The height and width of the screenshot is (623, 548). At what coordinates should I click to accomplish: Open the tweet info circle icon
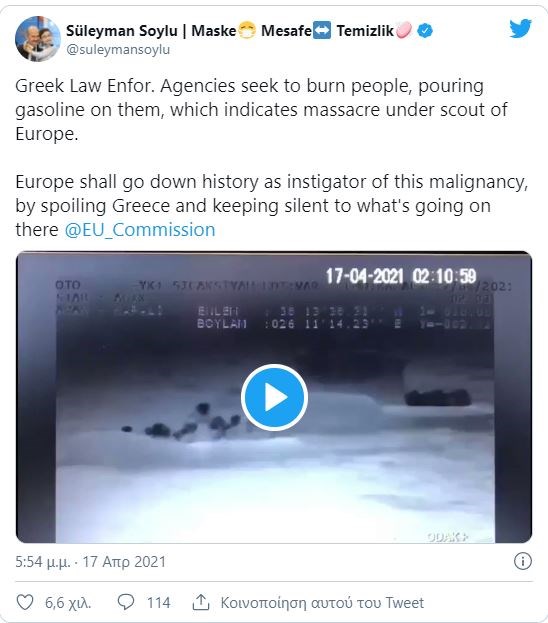point(523,561)
